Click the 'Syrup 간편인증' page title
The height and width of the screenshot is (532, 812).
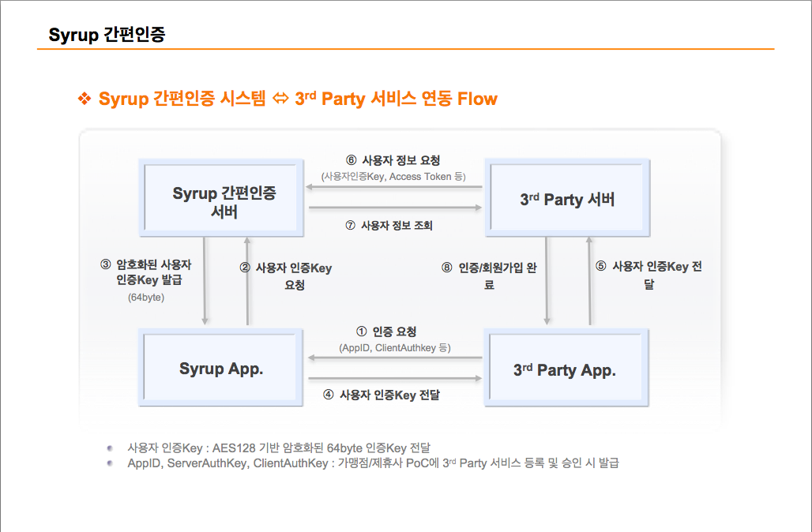pos(107,35)
